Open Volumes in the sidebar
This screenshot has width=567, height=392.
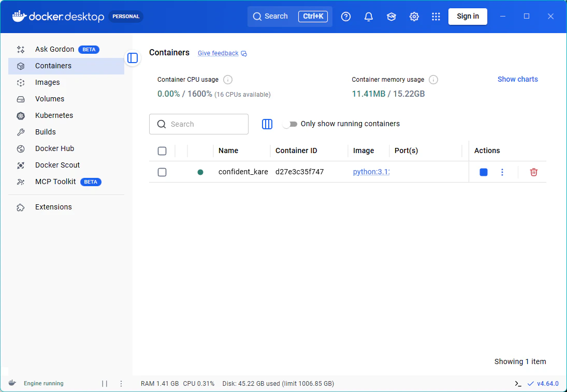pos(66,99)
